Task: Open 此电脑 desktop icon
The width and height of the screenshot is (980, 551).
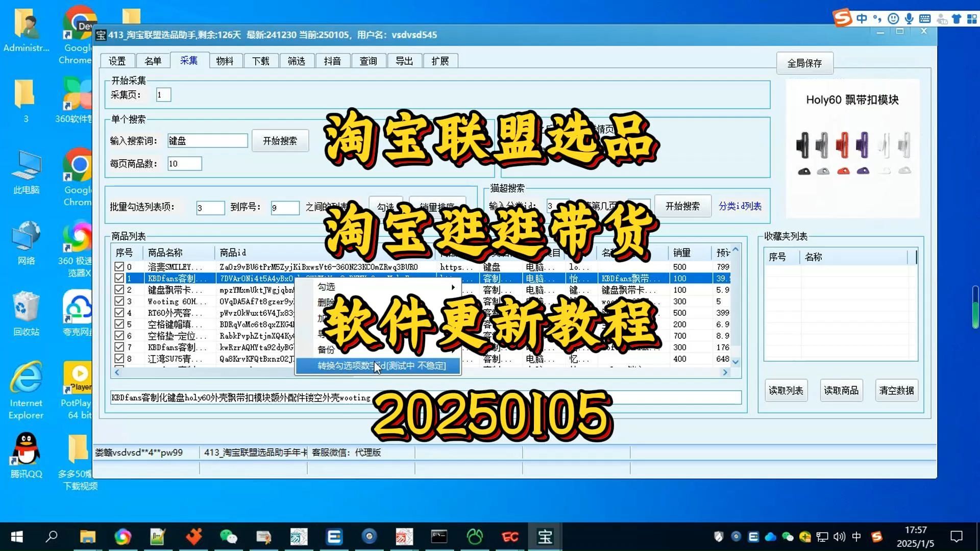Action: coord(26,172)
